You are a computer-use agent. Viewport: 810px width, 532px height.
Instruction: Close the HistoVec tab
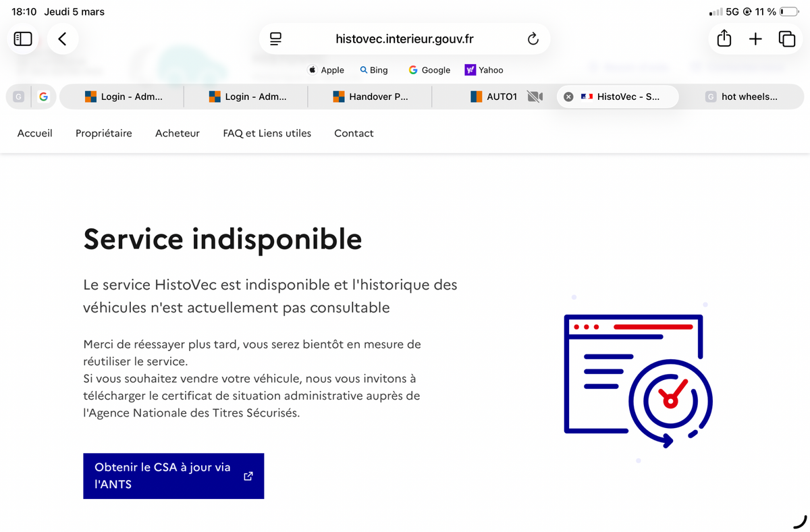pyautogui.click(x=568, y=97)
